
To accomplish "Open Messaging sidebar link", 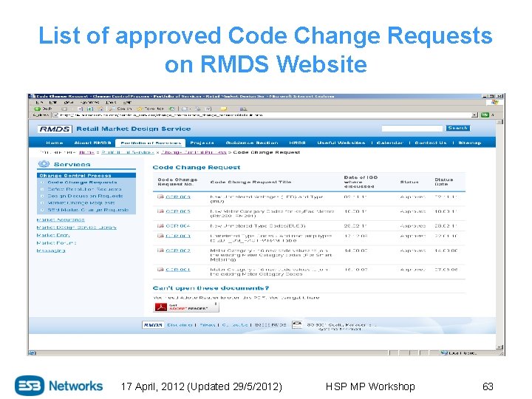I will click(x=51, y=250).
